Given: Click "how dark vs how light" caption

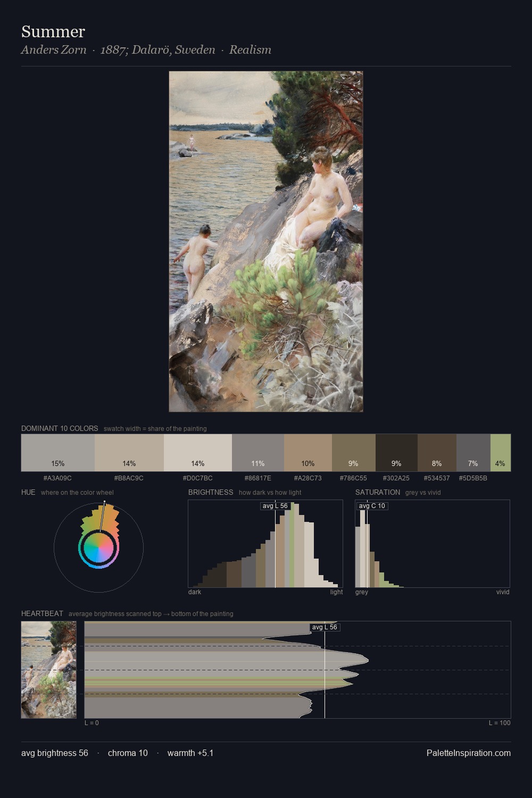Looking at the screenshot, I should click(x=270, y=493).
